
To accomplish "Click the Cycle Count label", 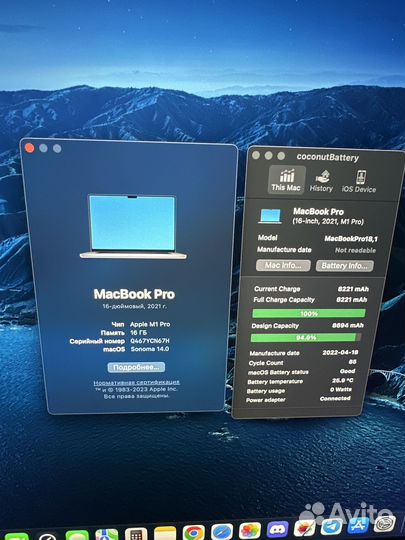I will [x=266, y=363].
